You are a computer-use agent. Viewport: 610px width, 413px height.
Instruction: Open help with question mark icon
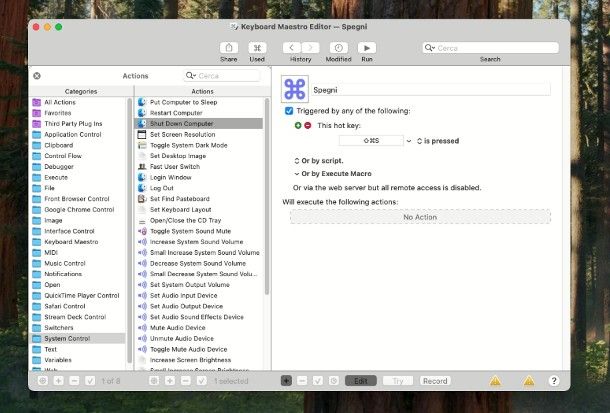click(554, 381)
